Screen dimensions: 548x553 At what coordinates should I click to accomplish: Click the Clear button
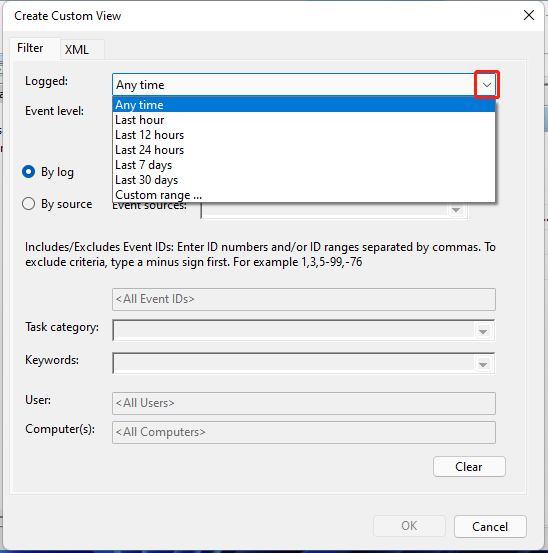[469, 467]
